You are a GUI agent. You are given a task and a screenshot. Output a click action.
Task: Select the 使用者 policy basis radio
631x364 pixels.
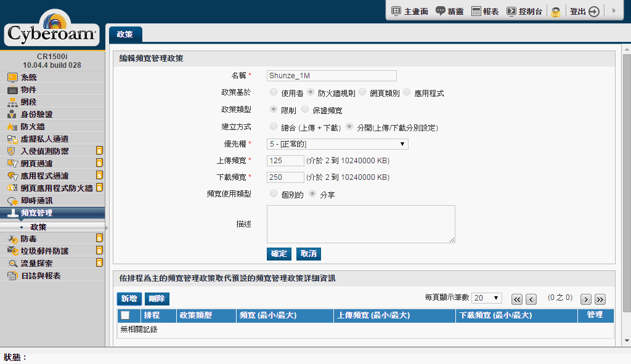click(x=274, y=92)
